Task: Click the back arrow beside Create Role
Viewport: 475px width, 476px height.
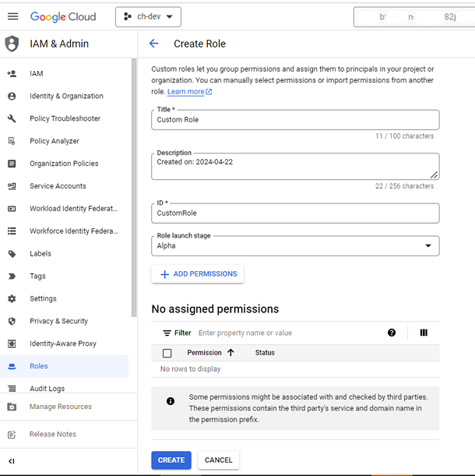Action: (153, 44)
